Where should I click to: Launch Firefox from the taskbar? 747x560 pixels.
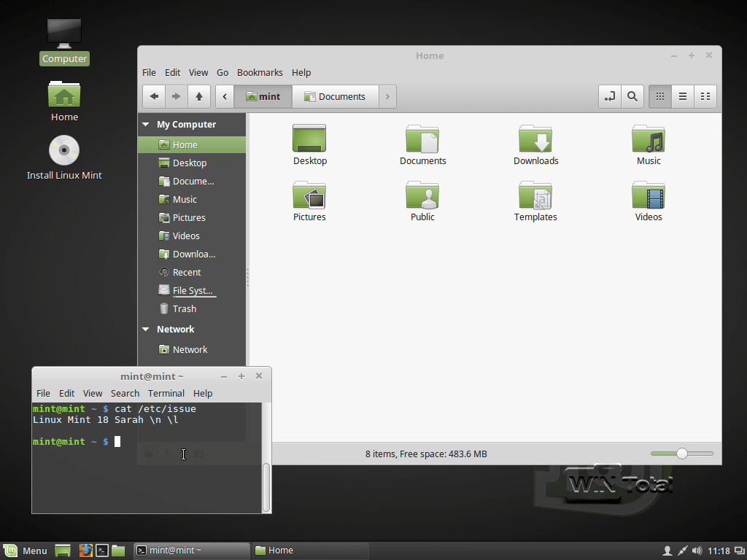(x=86, y=551)
